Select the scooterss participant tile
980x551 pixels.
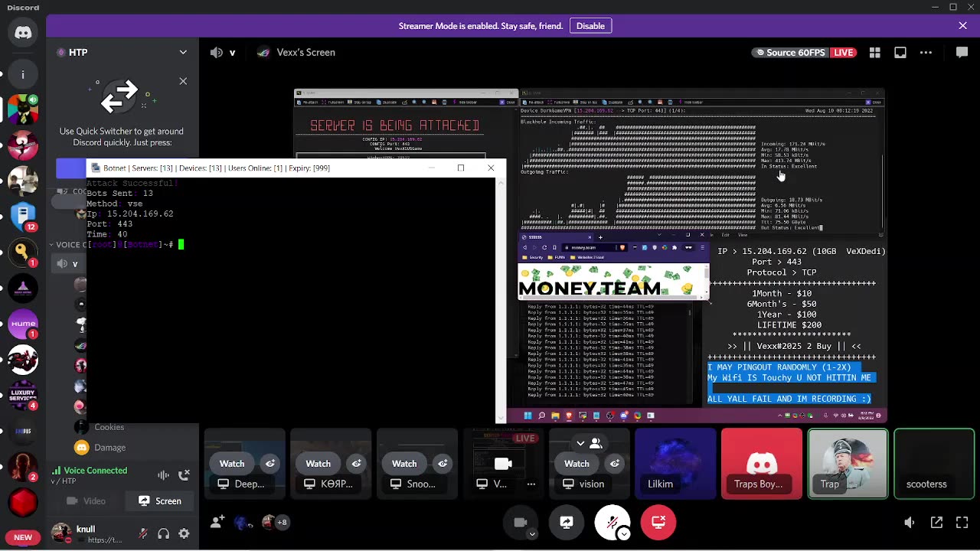pos(934,464)
